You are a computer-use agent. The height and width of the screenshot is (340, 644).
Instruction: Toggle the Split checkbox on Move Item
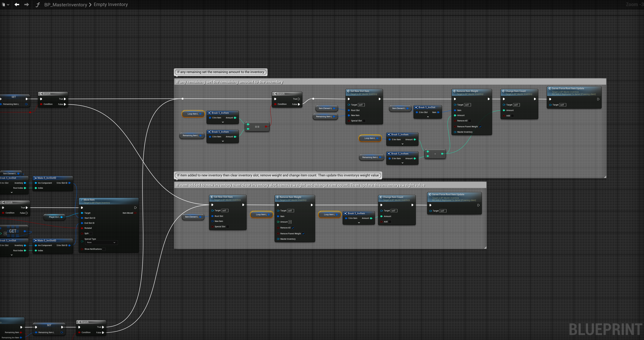91,233
